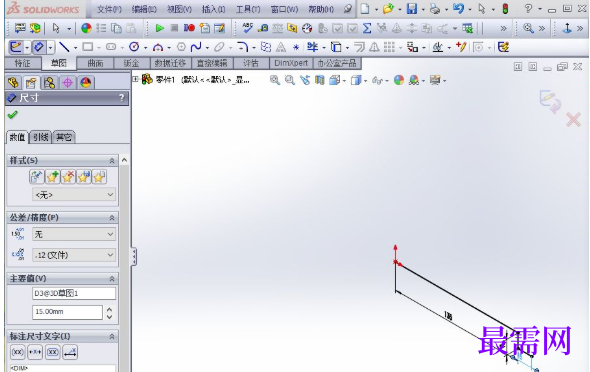Click the Apply default style star icon
Screen dimensions: 590x372
pos(37,177)
